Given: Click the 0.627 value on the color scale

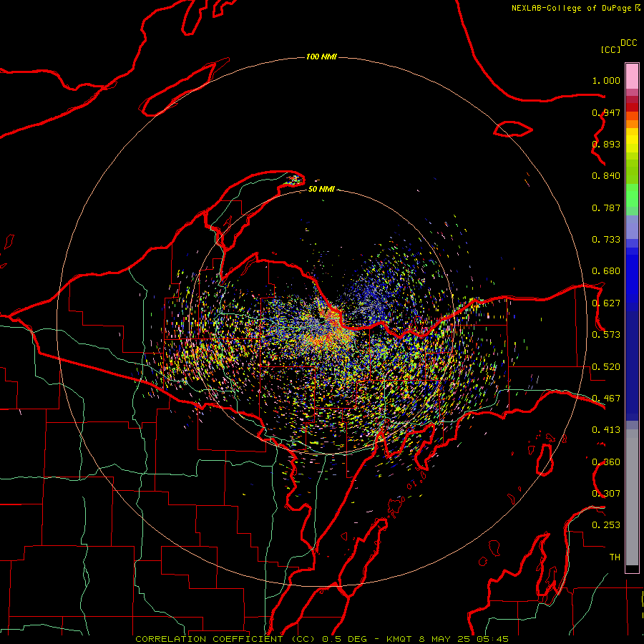Looking at the screenshot, I should click(x=606, y=303).
